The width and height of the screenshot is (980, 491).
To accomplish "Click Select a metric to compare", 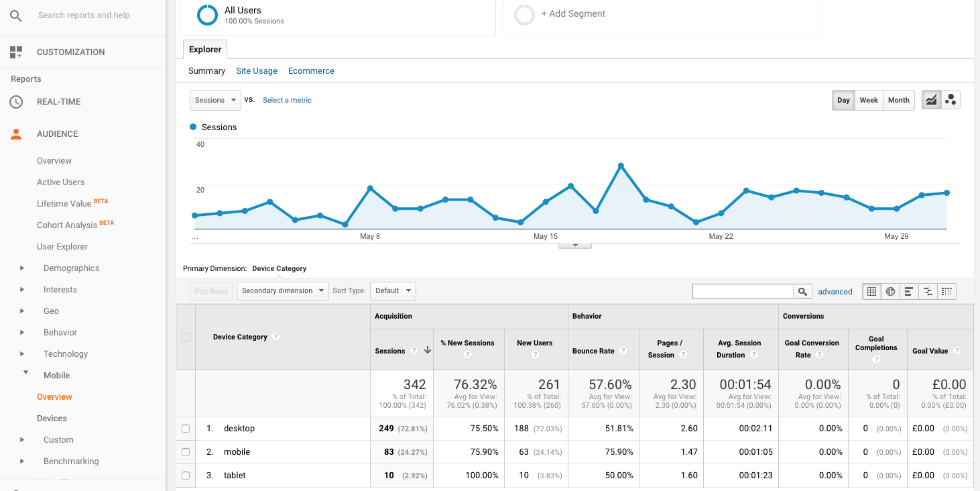I will tap(287, 99).
